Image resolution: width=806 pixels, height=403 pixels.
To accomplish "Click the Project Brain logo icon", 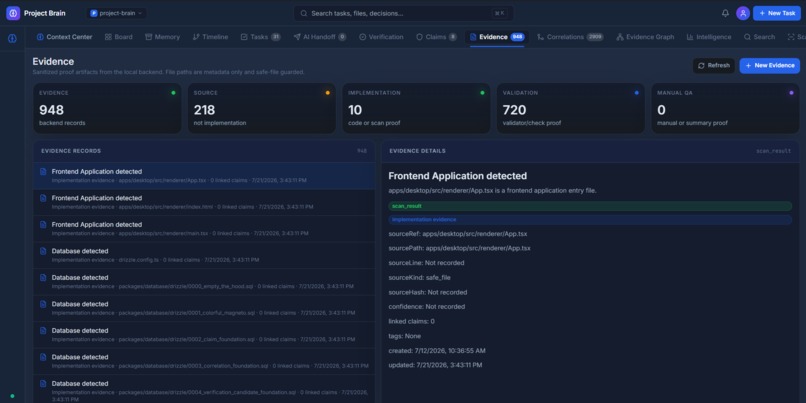I will [13, 13].
